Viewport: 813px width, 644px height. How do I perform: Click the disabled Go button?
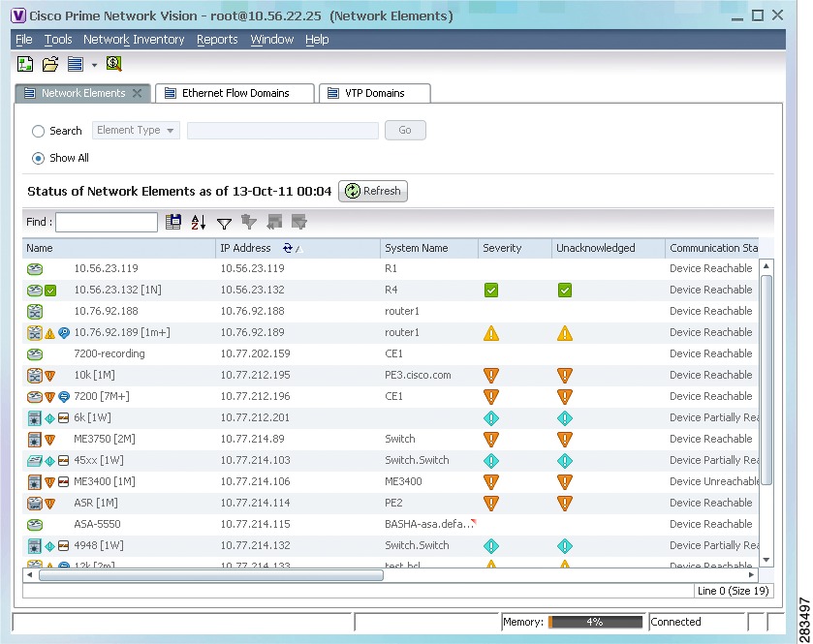coord(405,130)
